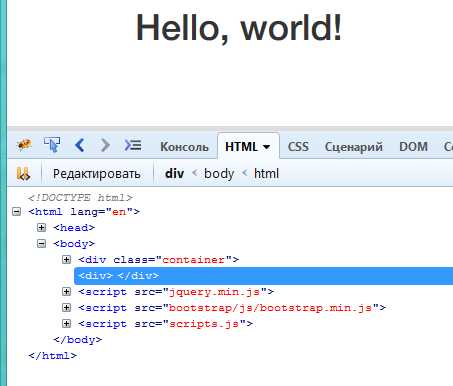
Task: Select the <html lang="en"> tag text
Action: click(x=84, y=212)
